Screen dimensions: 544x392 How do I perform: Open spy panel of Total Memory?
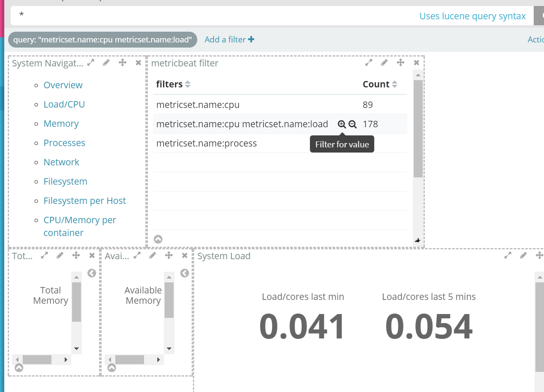point(19,368)
